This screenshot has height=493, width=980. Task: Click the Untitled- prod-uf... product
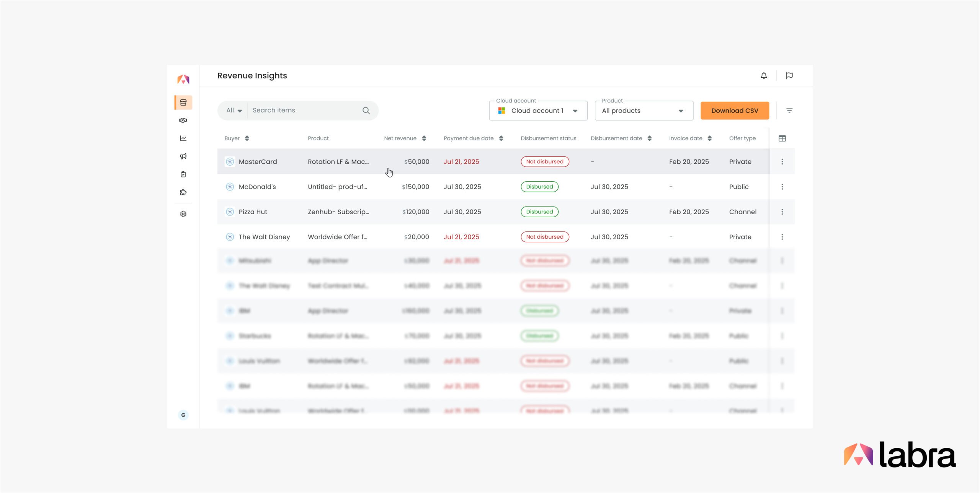[337, 187]
